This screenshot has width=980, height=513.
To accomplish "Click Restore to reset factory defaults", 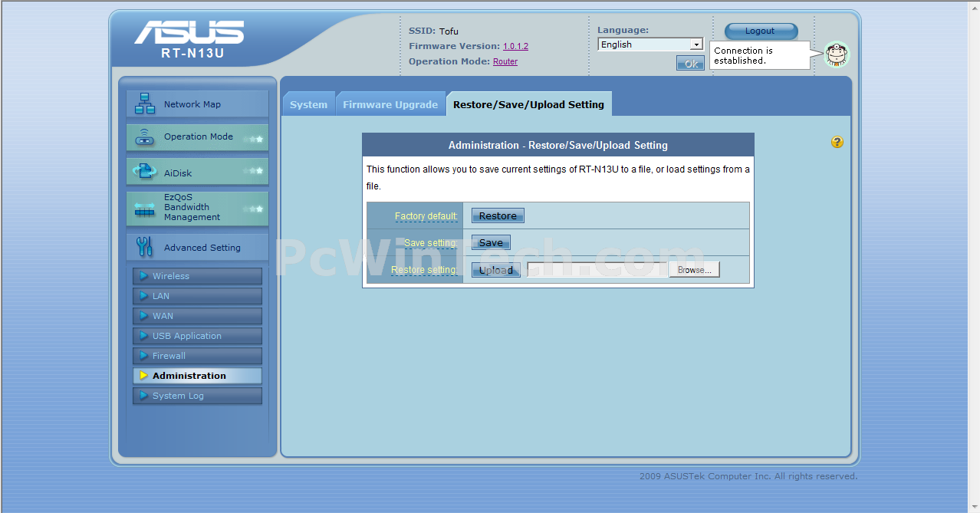I will (498, 215).
